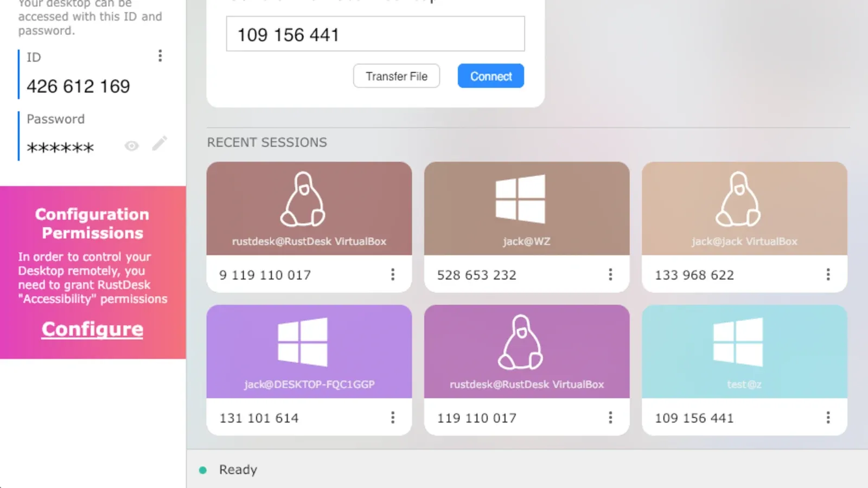Open the three-dot menu beside your ID
This screenshot has width=868, height=488.
(x=160, y=56)
